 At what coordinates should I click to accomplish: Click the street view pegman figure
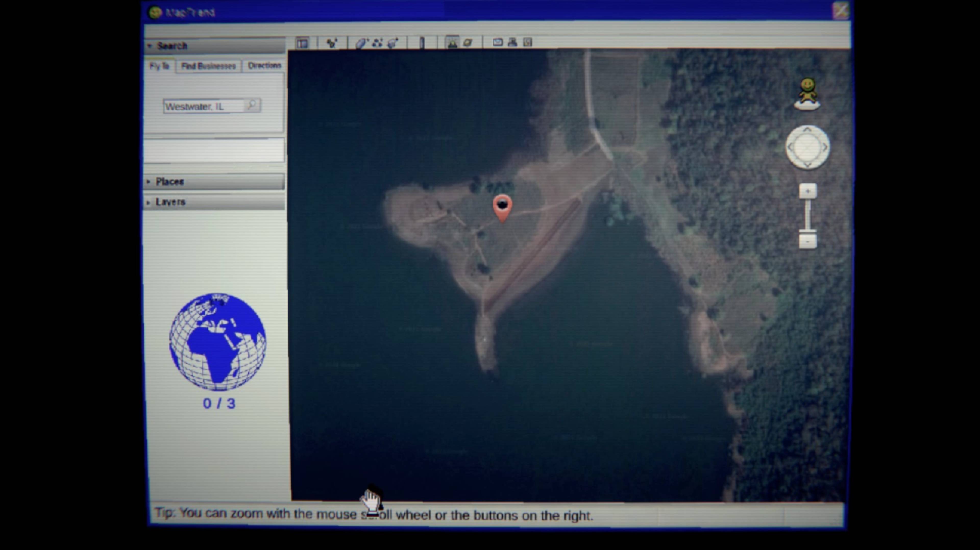pos(807,94)
